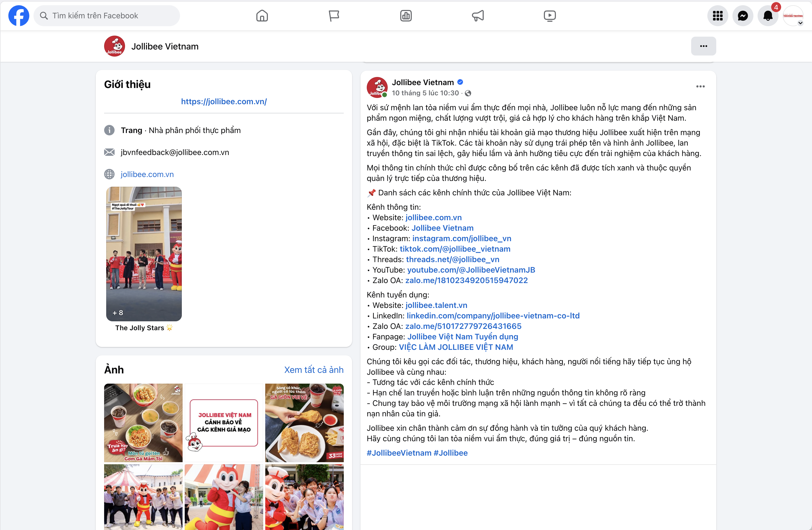Open the tiktok.com/@jollibee_vietnam link

pos(455,249)
